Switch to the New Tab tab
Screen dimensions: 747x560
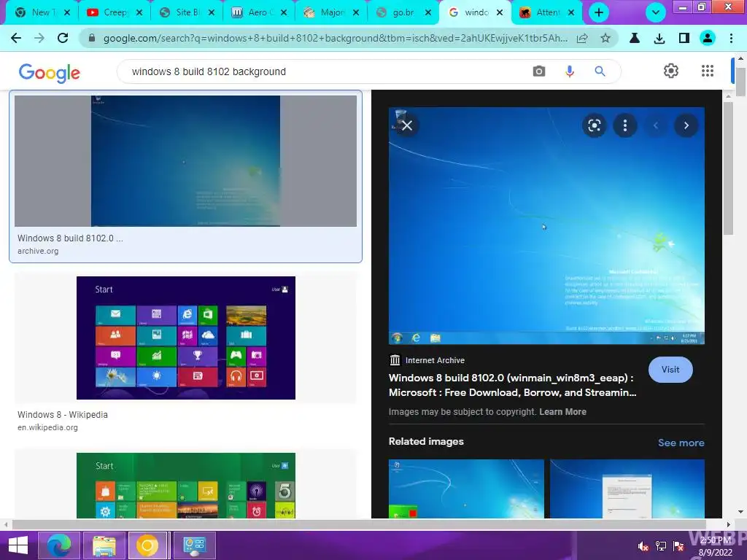pos(41,12)
